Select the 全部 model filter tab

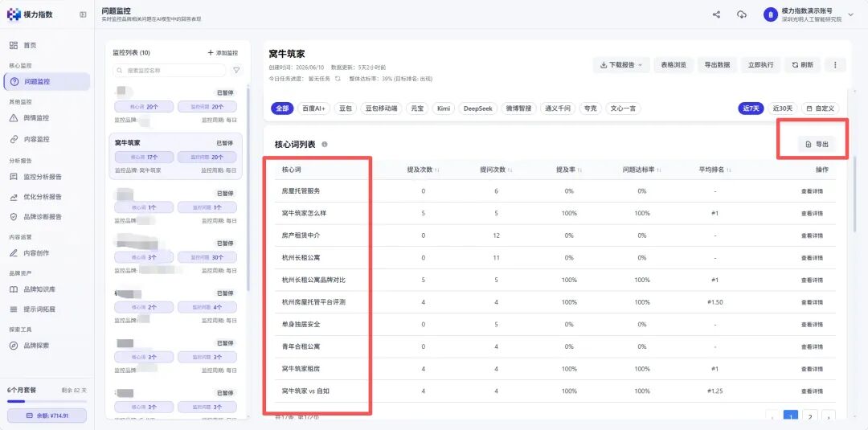pyautogui.click(x=282, y=109)
